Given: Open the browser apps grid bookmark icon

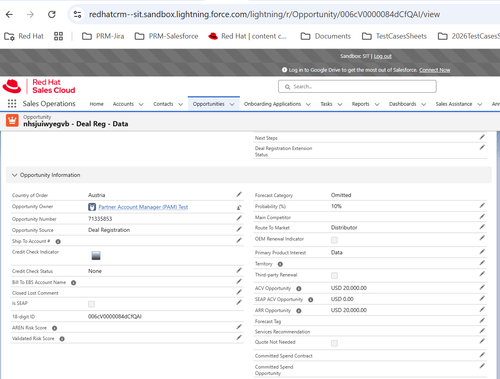Looking at the screenshot, I should 58,36.
